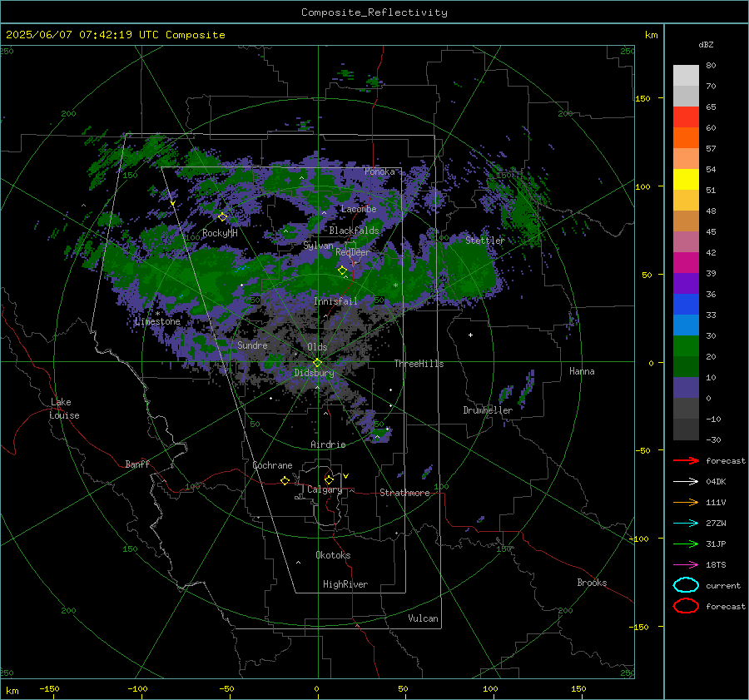Screen dimensions: 749x700
Task: Click the sky blue 30-33 dBZ swatch
Action: pyautogui.click(x=686, y=325)
